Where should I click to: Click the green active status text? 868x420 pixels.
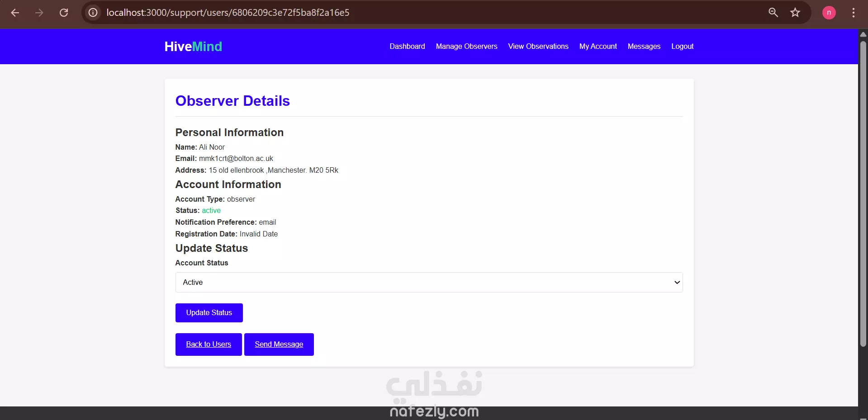pos(211,211)
